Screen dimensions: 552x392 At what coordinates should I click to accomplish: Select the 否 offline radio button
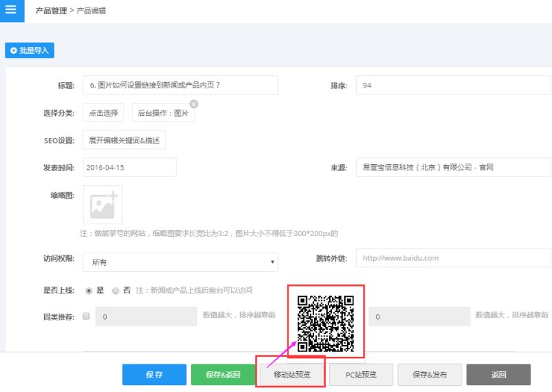click(116, 291)
